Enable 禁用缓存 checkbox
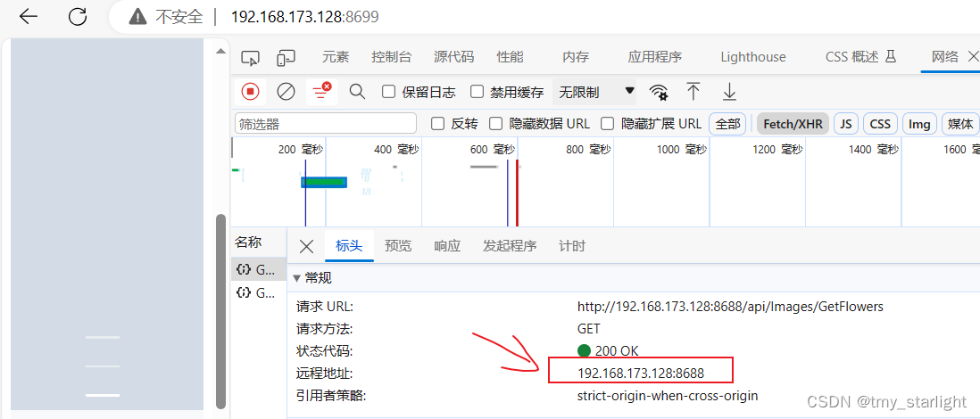The image size is (980, 419). tap(477, 93)
